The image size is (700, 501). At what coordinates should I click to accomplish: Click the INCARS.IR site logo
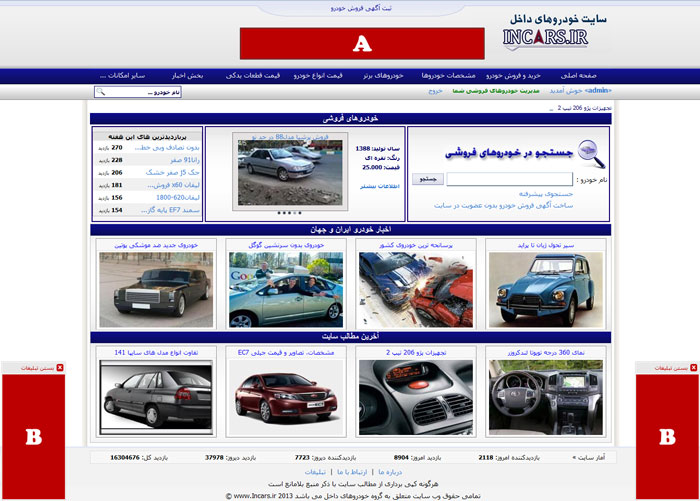coord(545,38)
